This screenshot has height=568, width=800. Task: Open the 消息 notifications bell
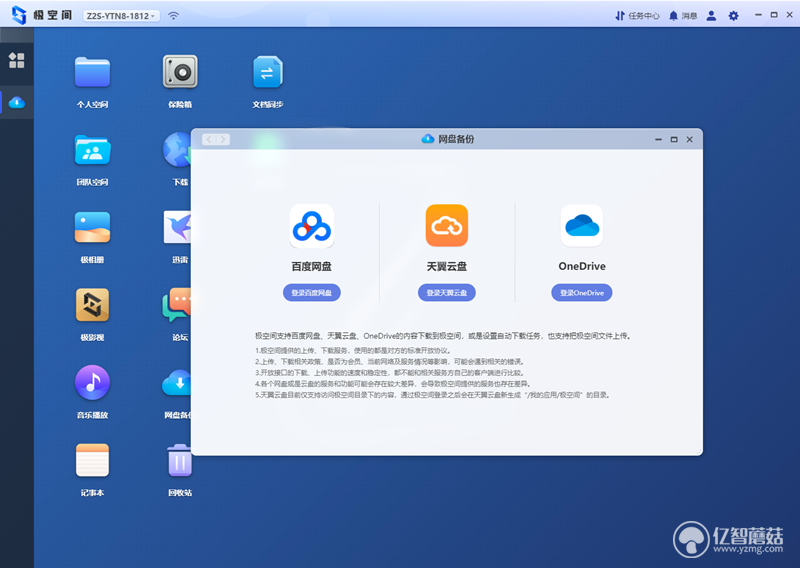click(x=683, y=16)
